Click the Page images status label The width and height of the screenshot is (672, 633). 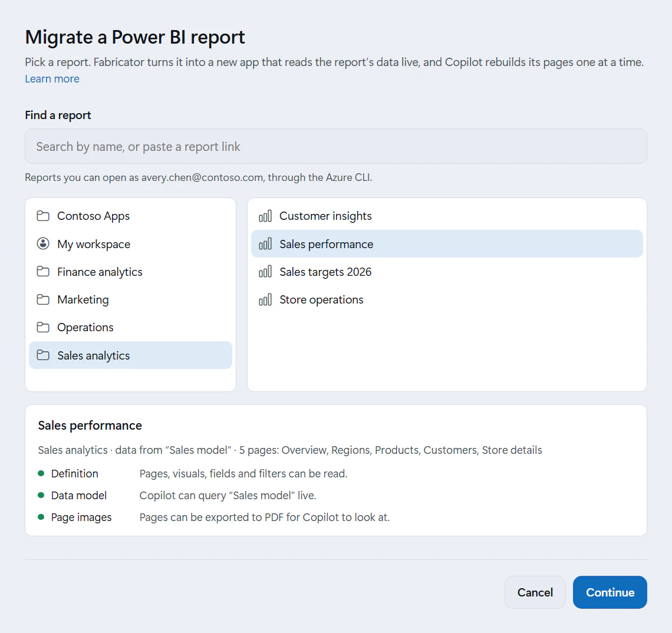pyautogui.click(x=81, y=517)
